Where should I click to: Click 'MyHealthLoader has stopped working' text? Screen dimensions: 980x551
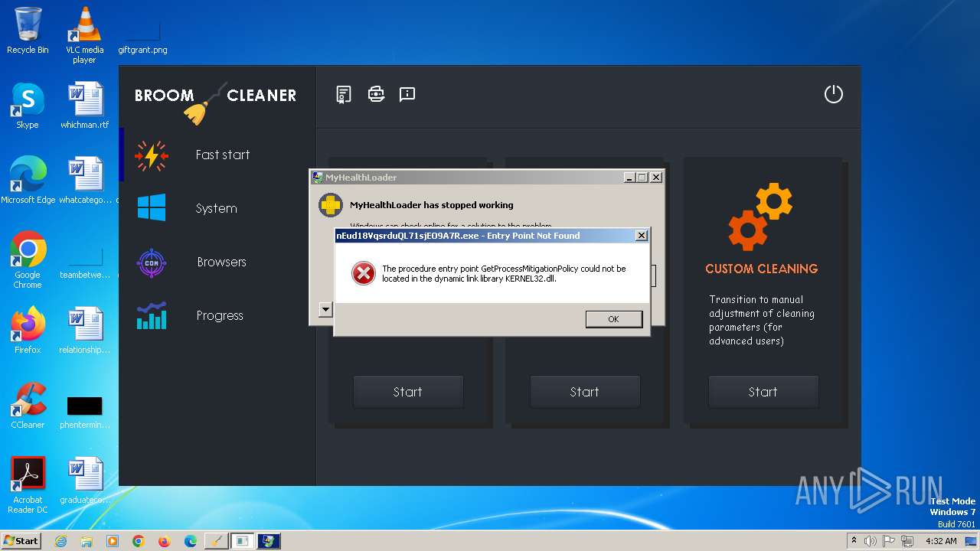coord(432,205)
